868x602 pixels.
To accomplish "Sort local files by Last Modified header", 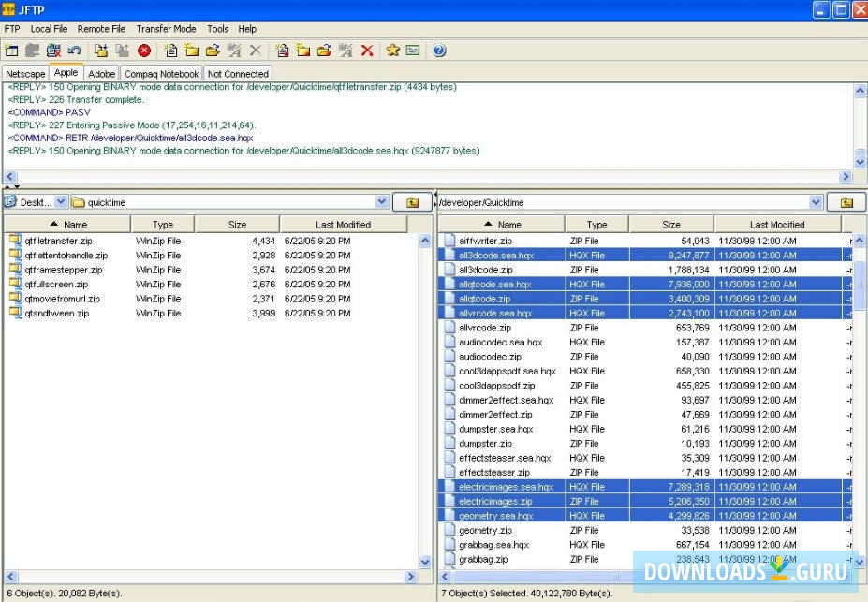I will click(343, 225).
